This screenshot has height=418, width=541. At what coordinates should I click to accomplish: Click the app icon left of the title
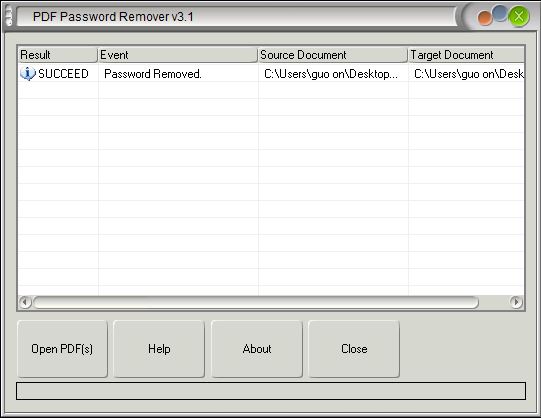pos(9,16)
